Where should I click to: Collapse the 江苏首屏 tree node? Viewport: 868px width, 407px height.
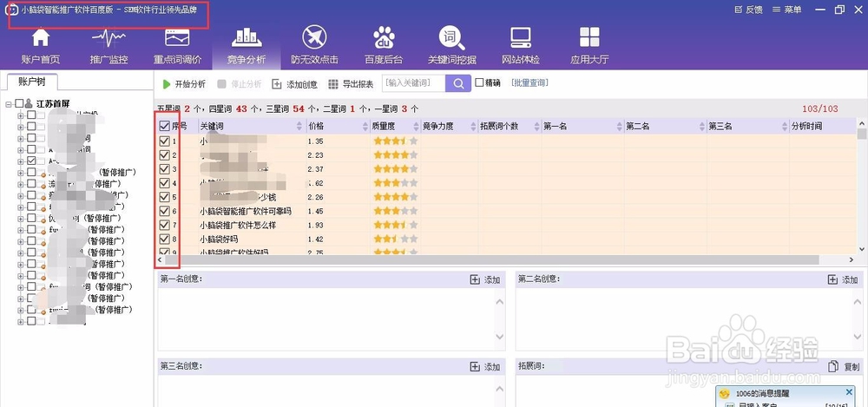click(9, 103)
